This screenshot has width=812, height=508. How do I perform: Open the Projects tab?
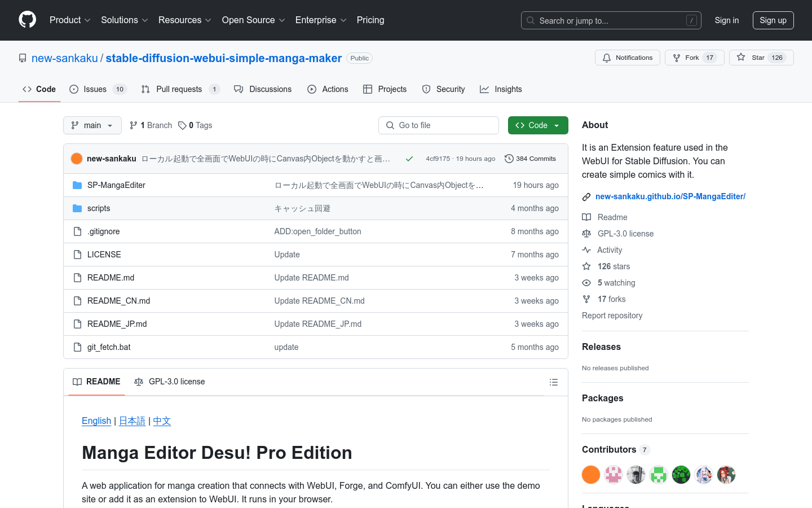(x=385, y=89)
